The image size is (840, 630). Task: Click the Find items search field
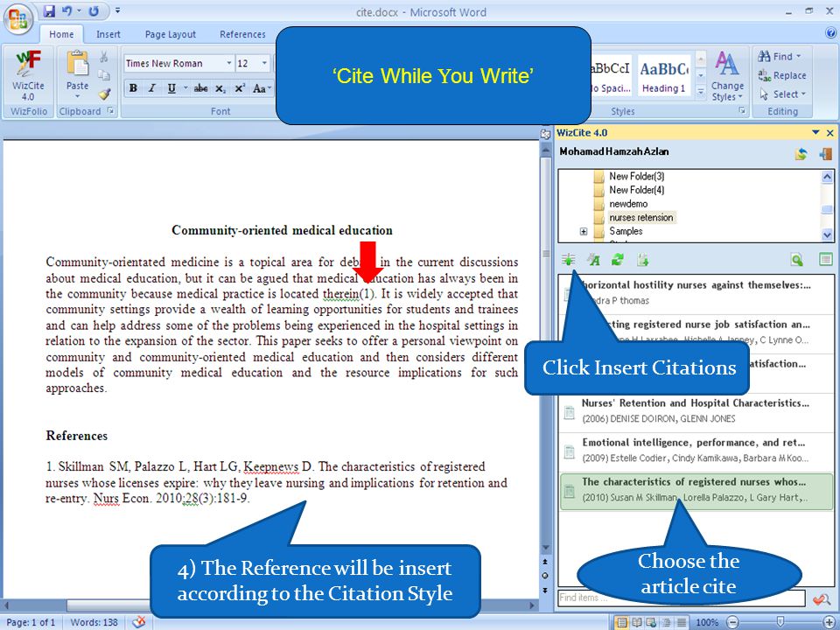(682, 598)
